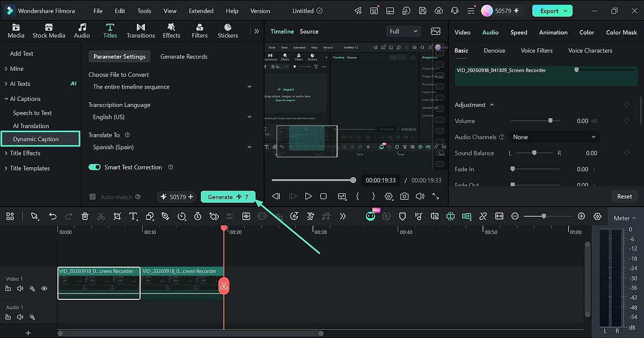Zoom in the timeline with plus icon
The image size is (644, 338).
(581, 216)
